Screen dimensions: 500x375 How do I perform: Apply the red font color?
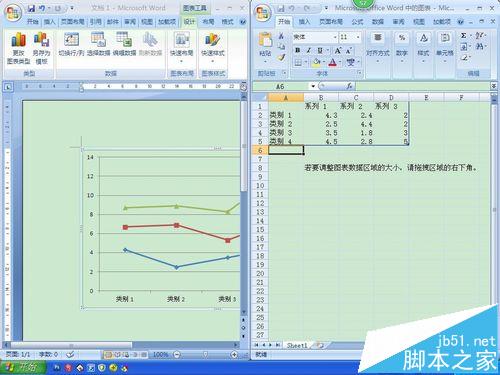pos(332,62)
